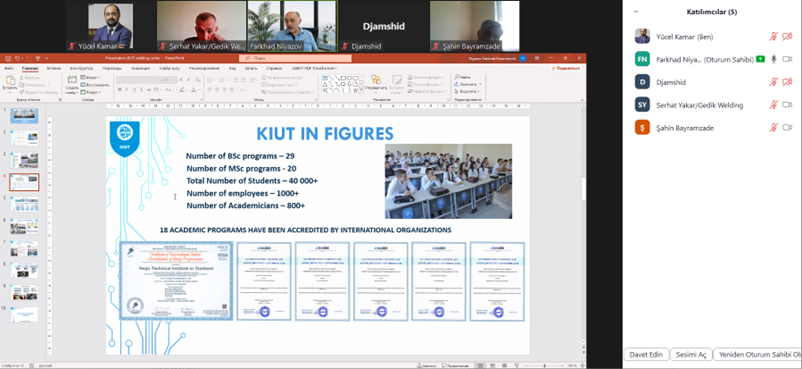802x369 pixels.
Task: Click Djamshid's muted microphone icon
Action: 774,82
